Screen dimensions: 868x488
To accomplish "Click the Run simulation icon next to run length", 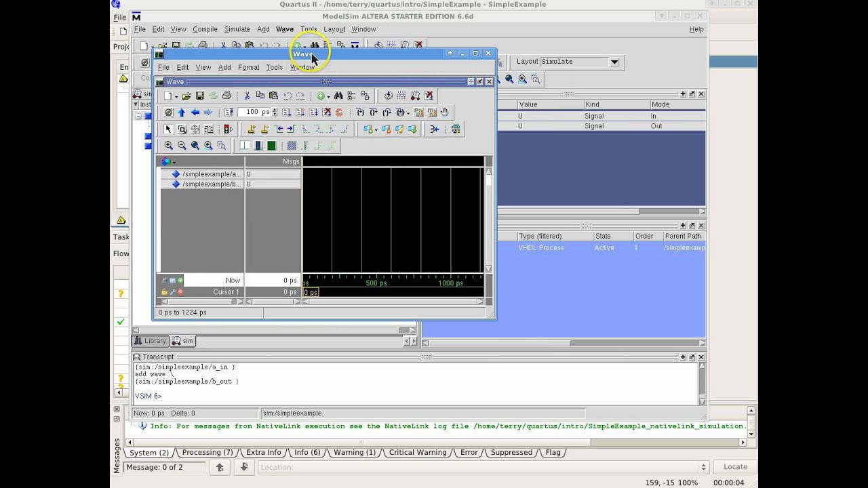I will (x=287, y=113).
